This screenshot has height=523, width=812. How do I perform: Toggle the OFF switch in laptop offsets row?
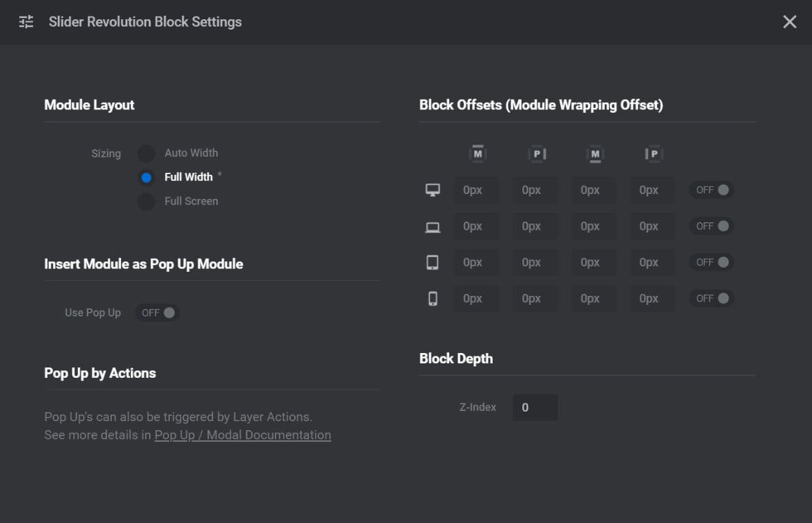click(x=712, y=226)
